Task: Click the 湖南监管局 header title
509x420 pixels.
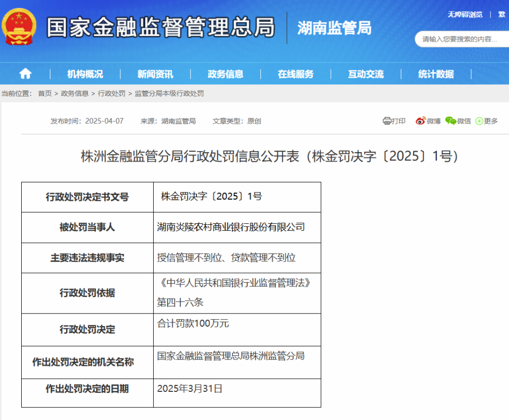Action: coord(335,28)
